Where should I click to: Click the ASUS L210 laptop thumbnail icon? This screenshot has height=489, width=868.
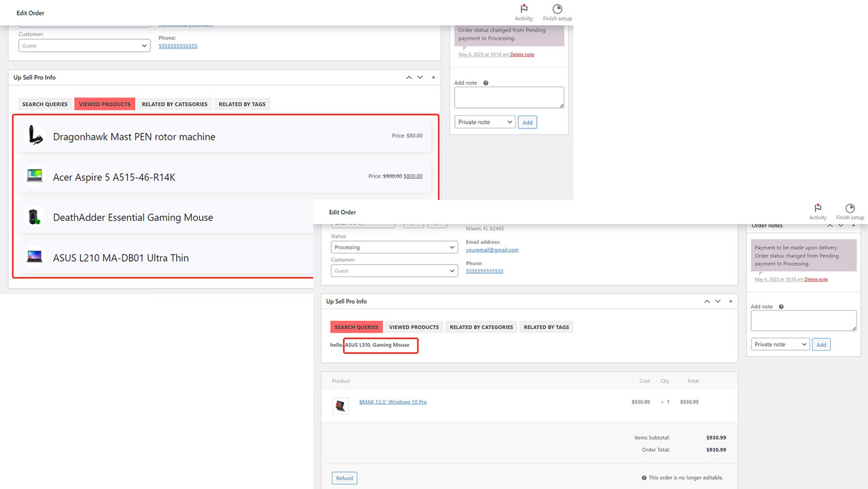click(35, 257)
